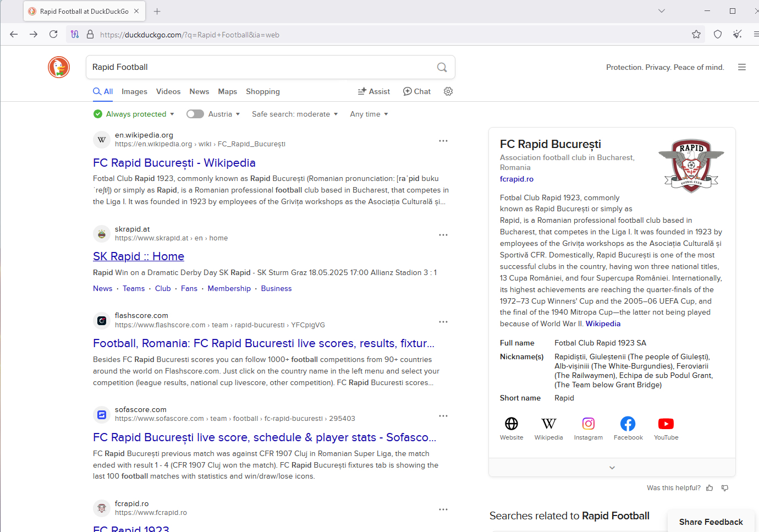Viewport: 759px width, 532px height.
Task: Open the SK Rapid Club sitelink
Action: tap(163, 288)
